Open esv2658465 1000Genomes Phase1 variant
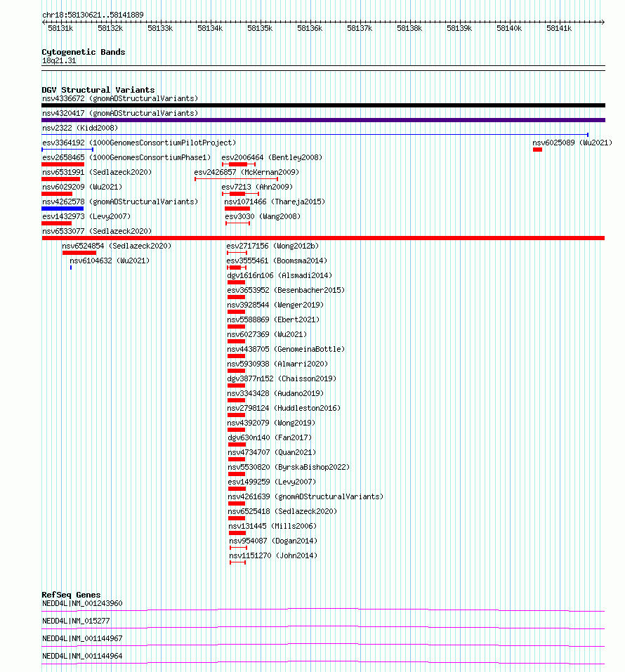The image size is (625, 672). (x=126, y=157)
